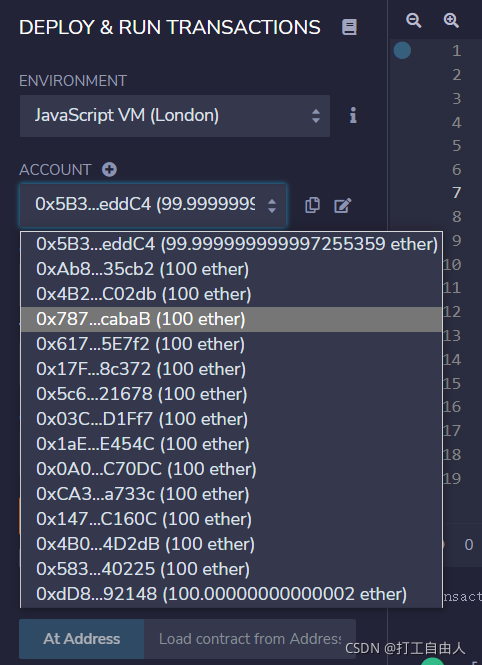Pick account 0xdD8...92148 at list bottom
The width and height of the screenshot is (482, 665).
coord(231,594)
